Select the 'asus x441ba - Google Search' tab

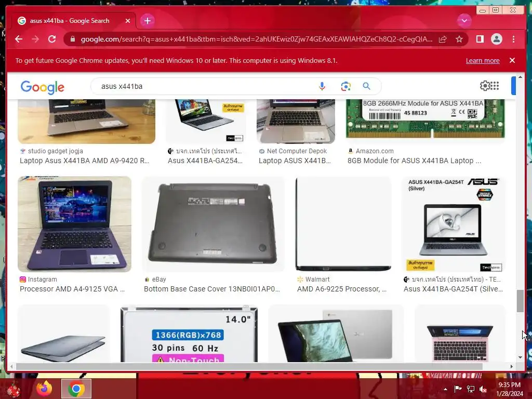73,21
